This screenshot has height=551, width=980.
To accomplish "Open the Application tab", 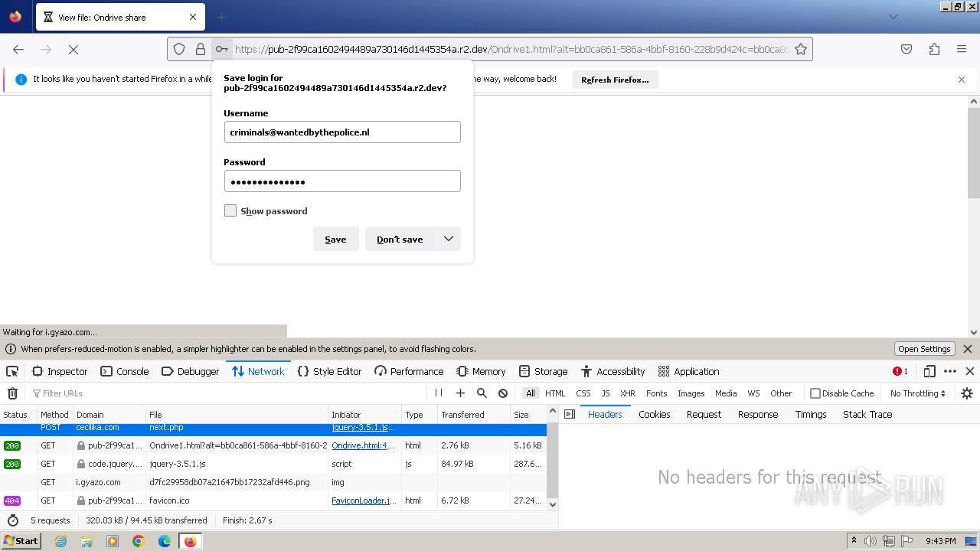I will (688, 371).
